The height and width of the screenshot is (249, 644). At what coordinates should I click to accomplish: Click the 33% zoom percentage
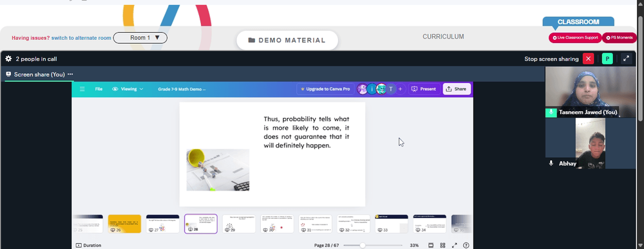[414, 245]
